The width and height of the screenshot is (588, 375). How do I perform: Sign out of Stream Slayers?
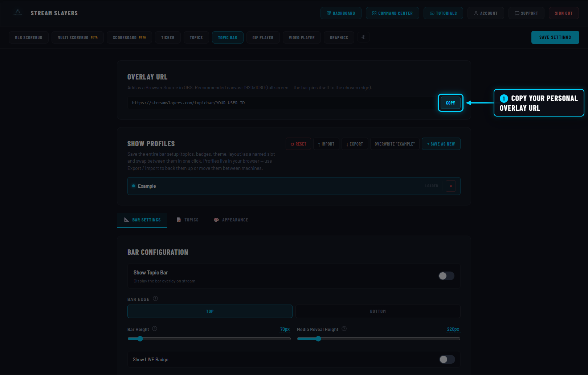[564, 13]
